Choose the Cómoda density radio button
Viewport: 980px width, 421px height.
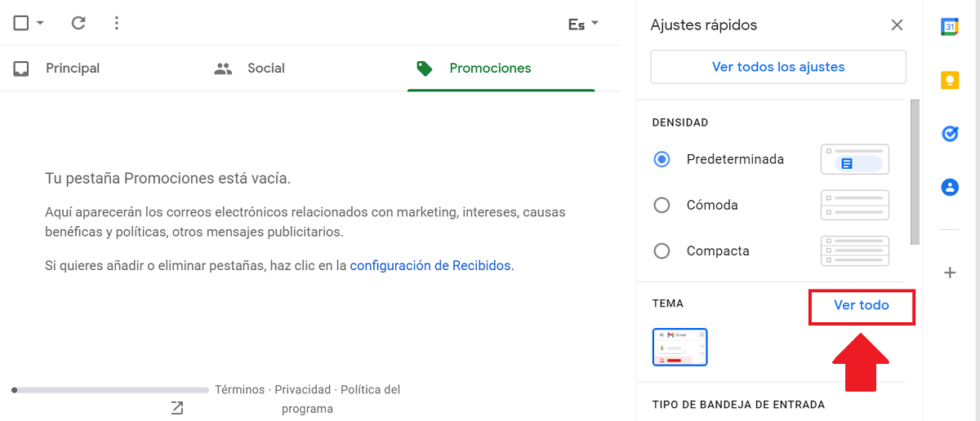[x=662, y=205]
